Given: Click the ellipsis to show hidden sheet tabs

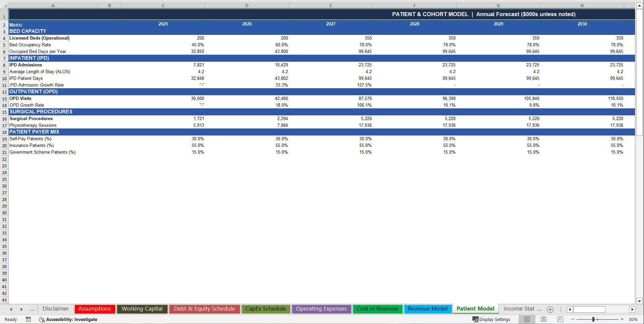Looking at the screenshot, I should 32,309.
